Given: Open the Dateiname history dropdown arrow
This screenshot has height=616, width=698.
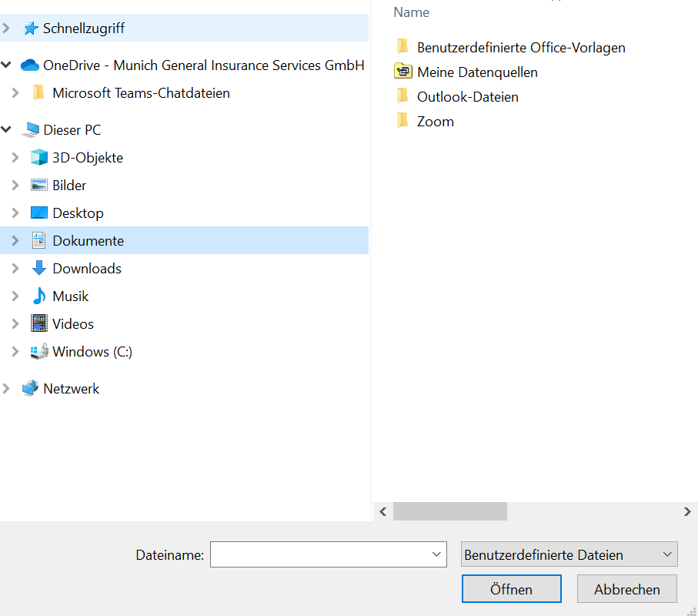Looking at the screenshot, I should point(436,554).
